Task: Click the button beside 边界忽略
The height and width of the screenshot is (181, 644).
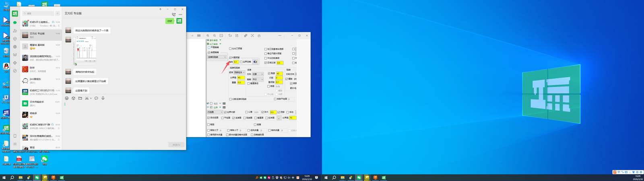Action: pyautogui.click(x=255, y=62)
